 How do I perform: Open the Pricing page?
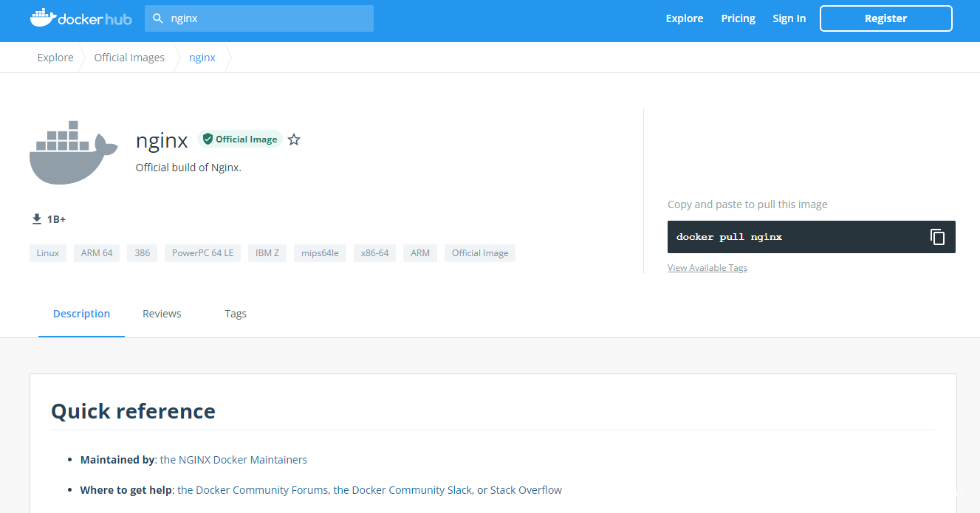point(739,18)
